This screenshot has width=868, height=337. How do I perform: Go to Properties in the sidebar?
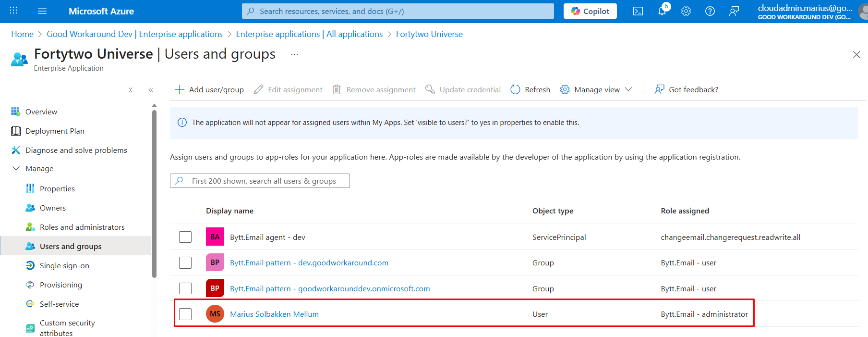[x=57, y=188]
